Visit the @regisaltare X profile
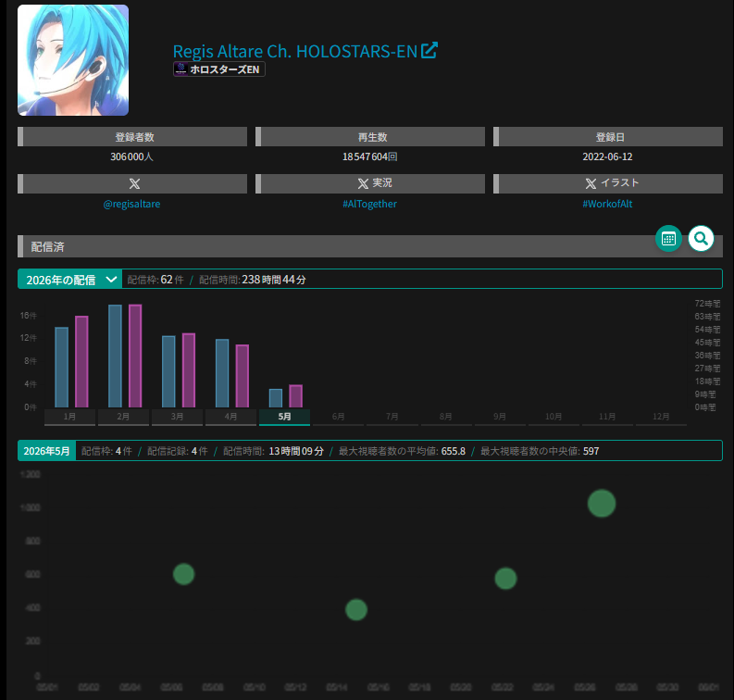This screenshot has width=734, height=700. tap(131, 204)
